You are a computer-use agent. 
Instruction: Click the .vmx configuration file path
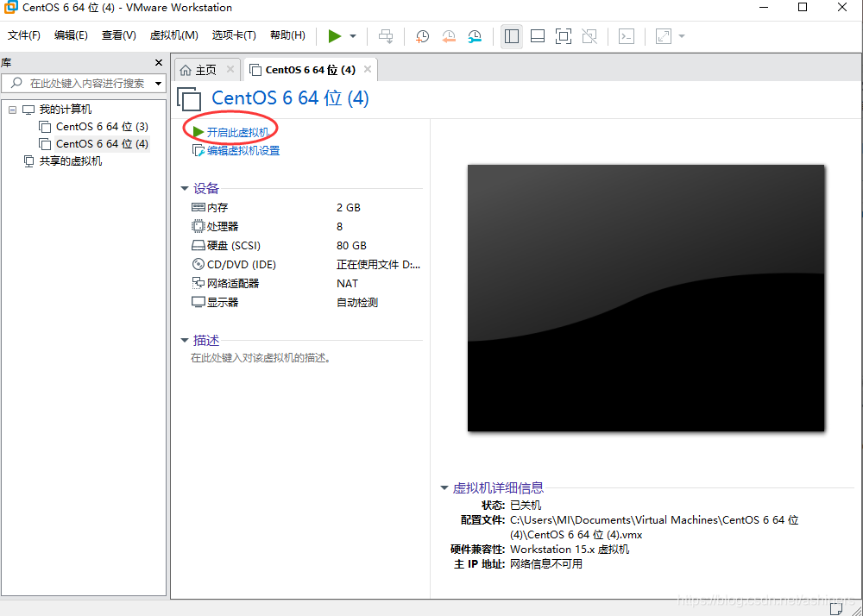pyautogui.click(x=654, y=527)
